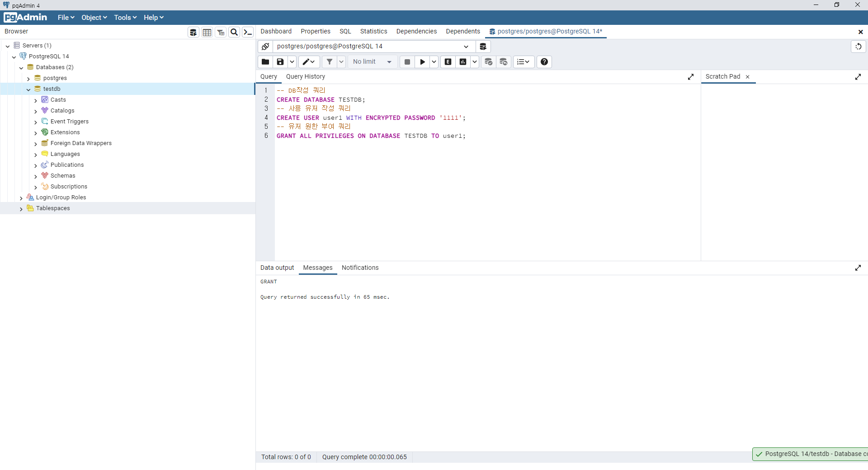Switch to the Dashboard tab
This screenshot has width=868, height=470.
(276, 32)
